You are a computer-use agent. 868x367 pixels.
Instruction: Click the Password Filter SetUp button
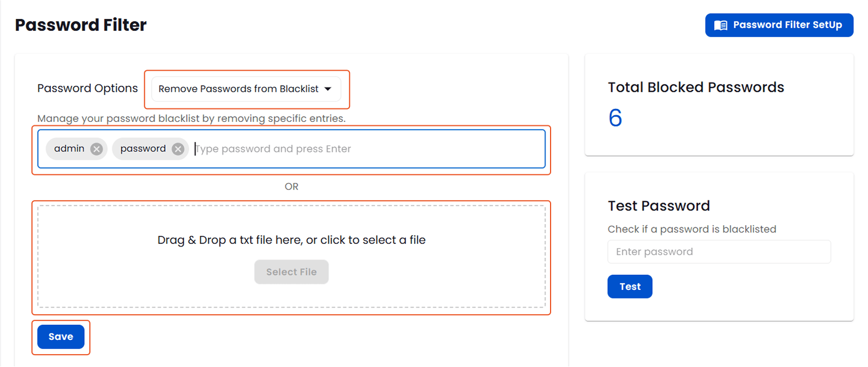(779, 25)
